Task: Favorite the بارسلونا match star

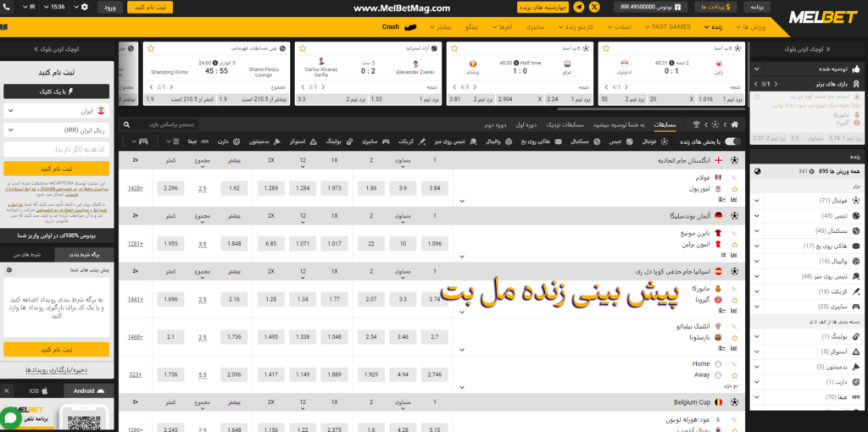Action: tap(735, 337)
